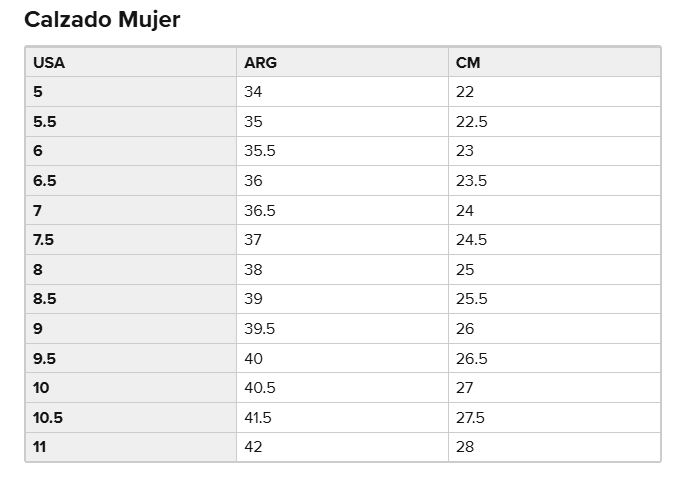Click the 24.5 CM cell

(x=554, y=240)
